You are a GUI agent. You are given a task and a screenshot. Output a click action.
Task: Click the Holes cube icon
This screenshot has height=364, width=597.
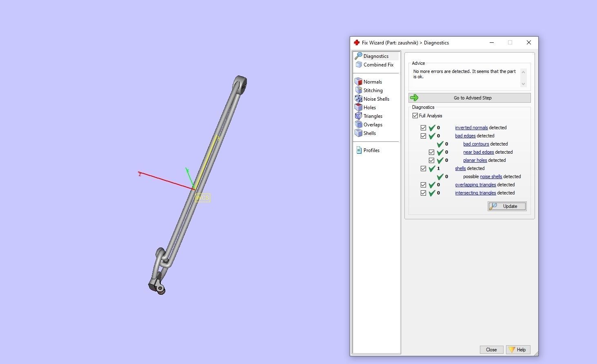(x=359, y=107)
